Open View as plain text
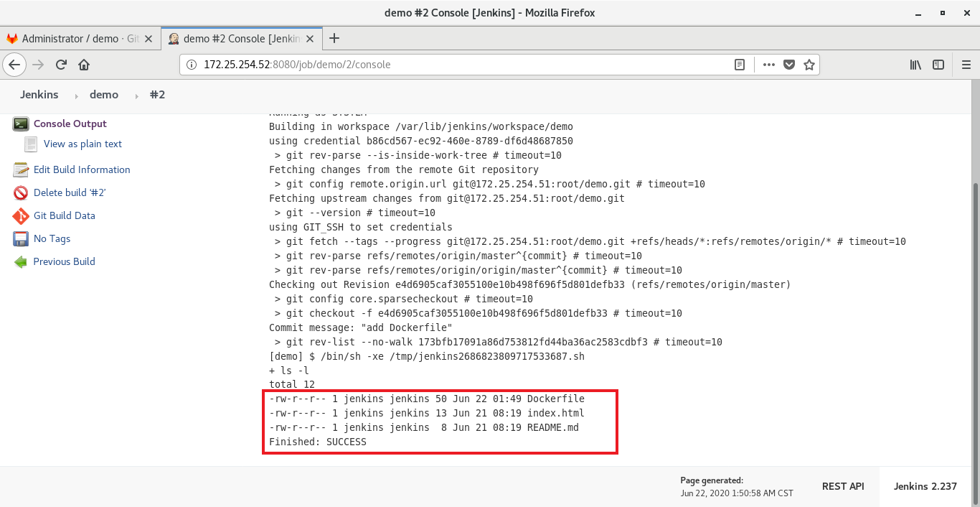Viewport: 980px width, 507px height. click(83, 144)
